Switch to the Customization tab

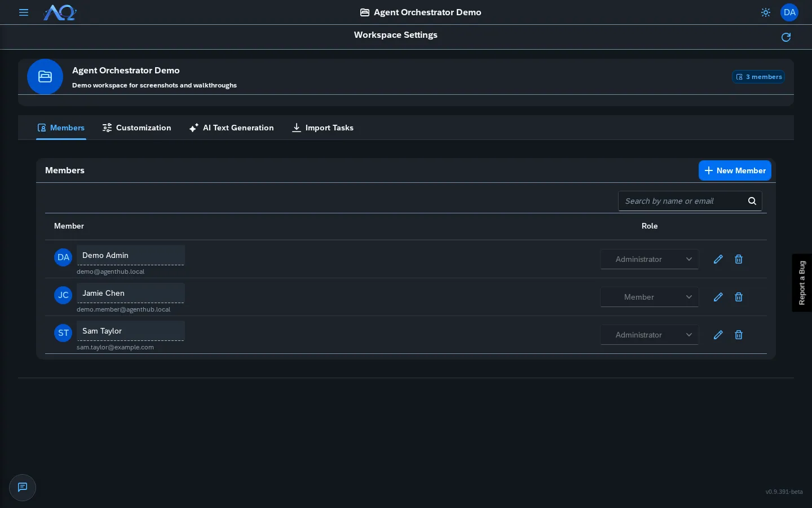136,128
